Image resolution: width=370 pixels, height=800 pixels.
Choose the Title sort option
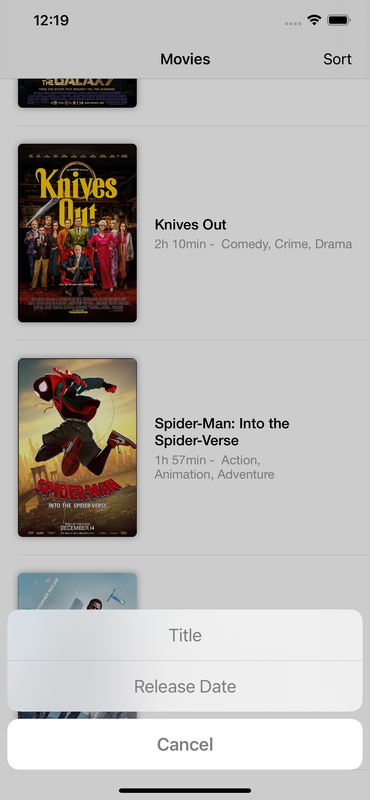pyautogui.click(x=185, y=635)
